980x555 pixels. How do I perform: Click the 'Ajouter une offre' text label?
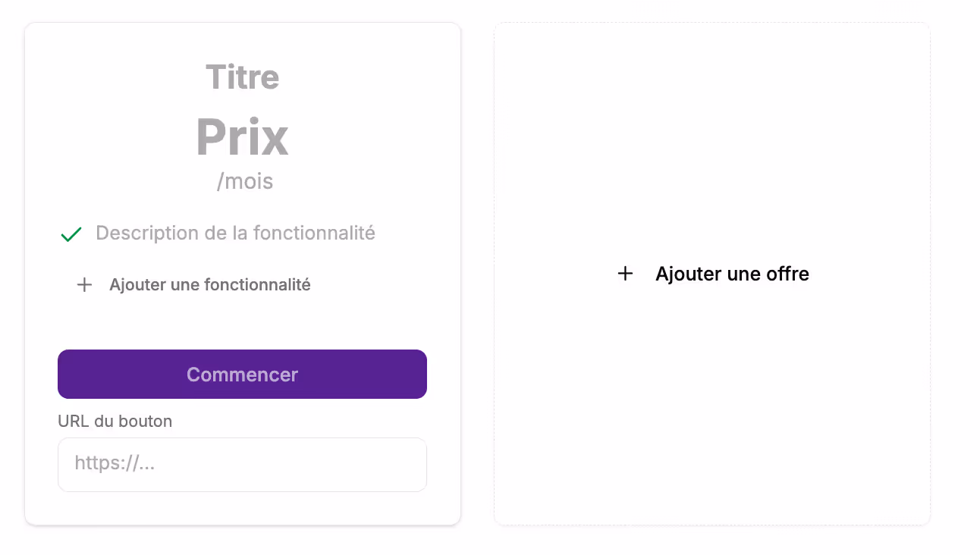point(733,274)
